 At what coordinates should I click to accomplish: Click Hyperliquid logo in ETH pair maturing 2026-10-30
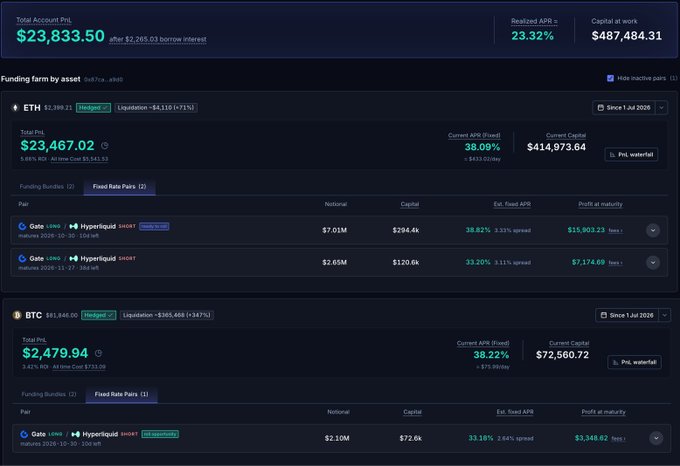pyautogui.click(x=74, y=226)
